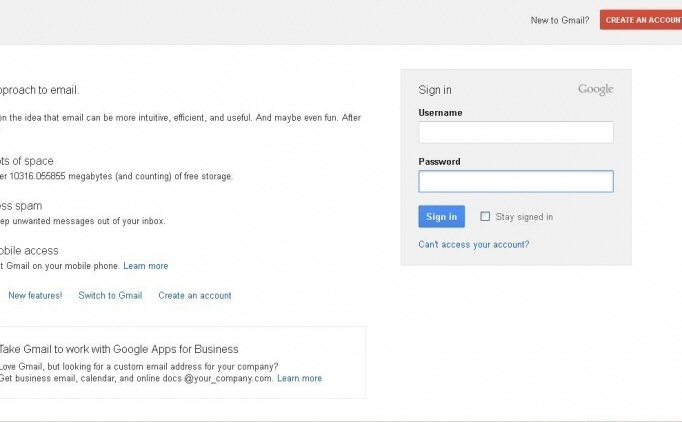Click the Google logo in sign-in box

[x=595, y=90]
